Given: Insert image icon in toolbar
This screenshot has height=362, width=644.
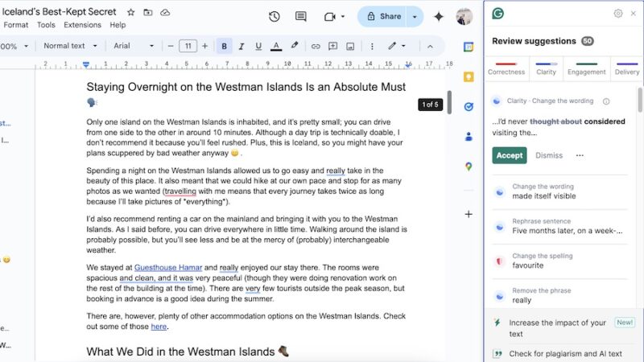Looking at the screenshot, I should coord(350,47).
